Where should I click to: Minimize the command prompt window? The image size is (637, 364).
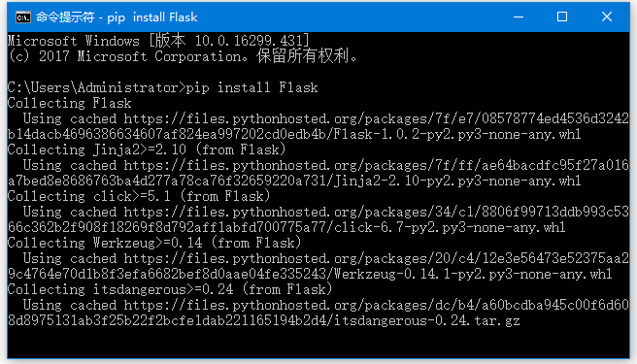pos(519,17)
